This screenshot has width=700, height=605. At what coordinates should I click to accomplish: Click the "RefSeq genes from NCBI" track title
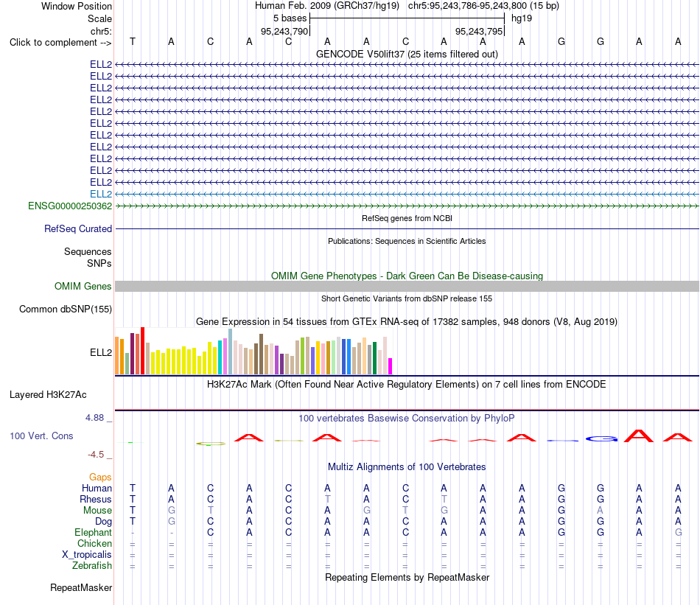pos(407,218)
